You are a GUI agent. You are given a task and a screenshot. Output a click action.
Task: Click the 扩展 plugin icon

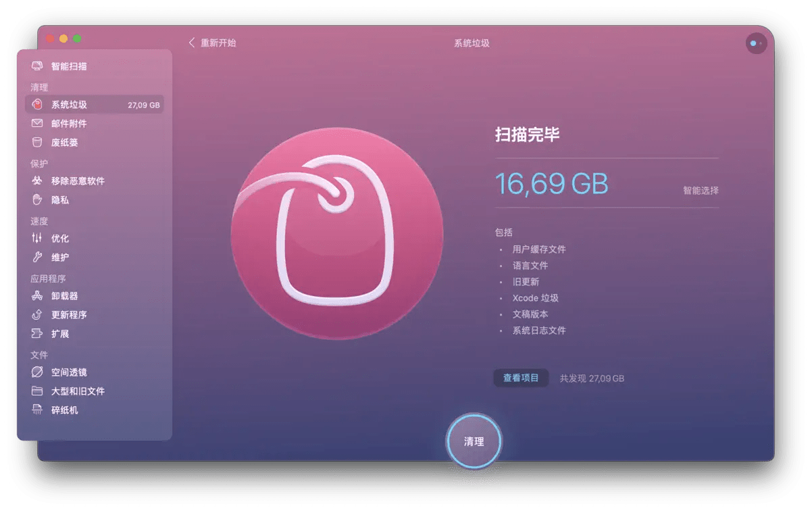tap(37, 334)
